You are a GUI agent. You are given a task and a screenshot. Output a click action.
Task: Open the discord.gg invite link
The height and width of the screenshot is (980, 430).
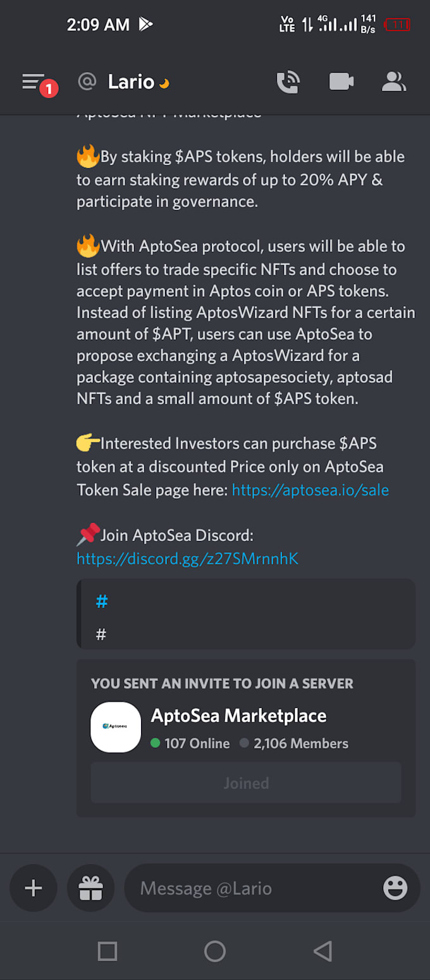(x=187, y=559)
